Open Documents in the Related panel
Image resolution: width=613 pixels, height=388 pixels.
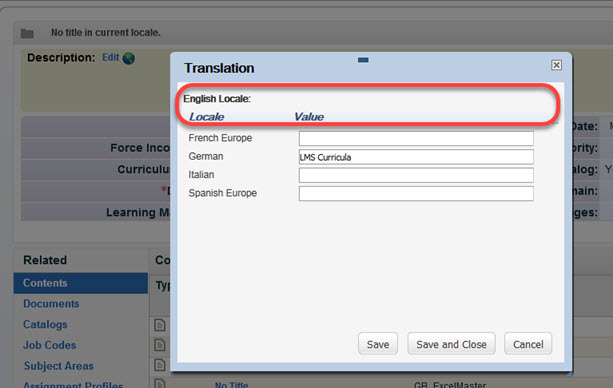coord(51,304)
